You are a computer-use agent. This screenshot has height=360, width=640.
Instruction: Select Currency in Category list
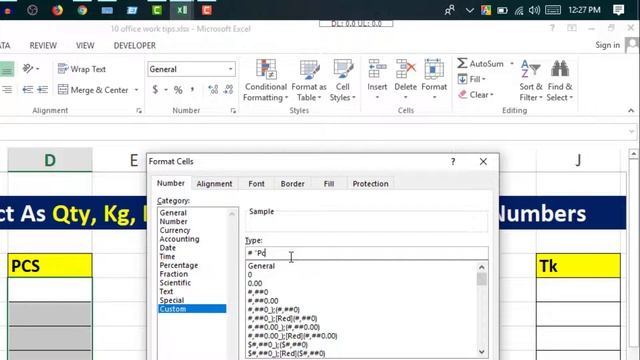175,230
